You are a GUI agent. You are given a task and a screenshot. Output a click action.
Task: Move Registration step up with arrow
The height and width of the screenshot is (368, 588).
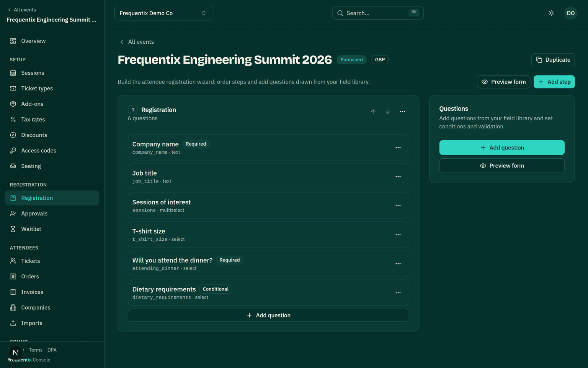(x=373, y=112)
